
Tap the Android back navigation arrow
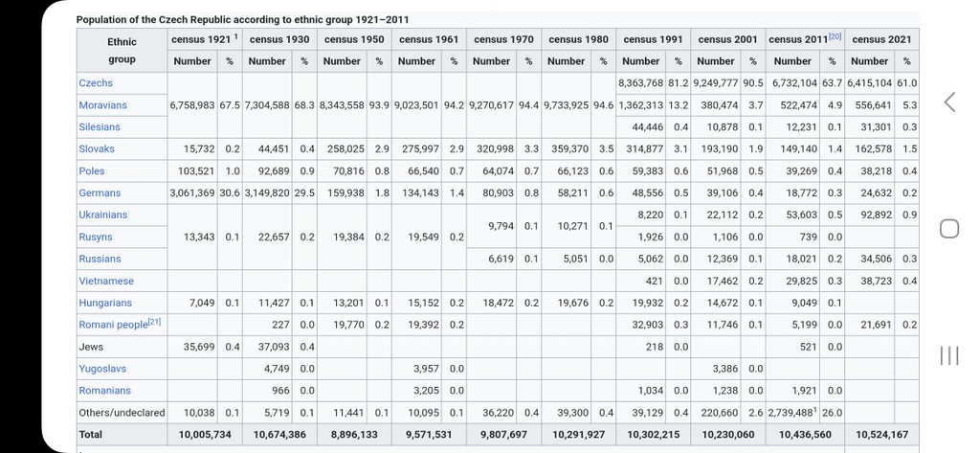click(x=949, y=102)
